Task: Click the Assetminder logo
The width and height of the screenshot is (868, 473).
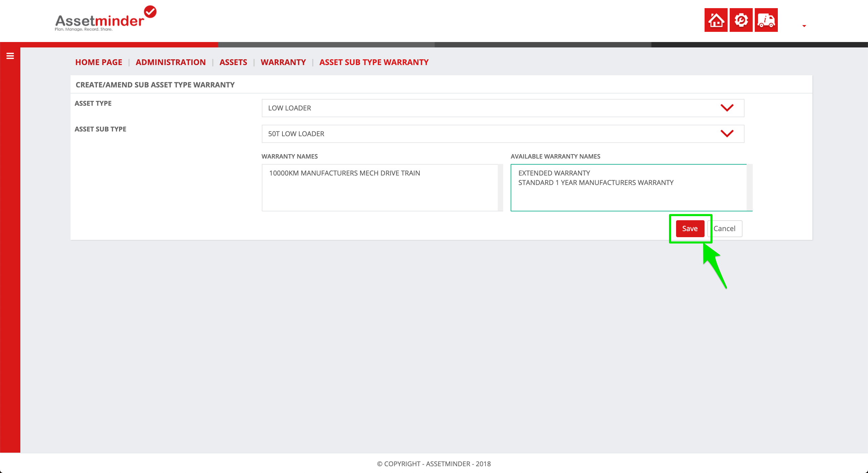Action: pyautogui.click(x=105, y=19)
